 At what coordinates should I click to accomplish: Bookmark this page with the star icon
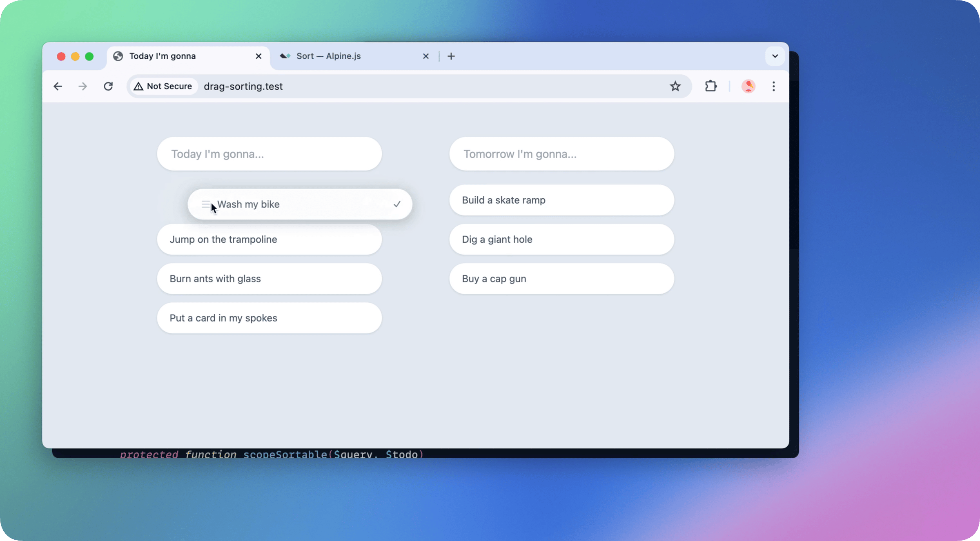(675, 86)
